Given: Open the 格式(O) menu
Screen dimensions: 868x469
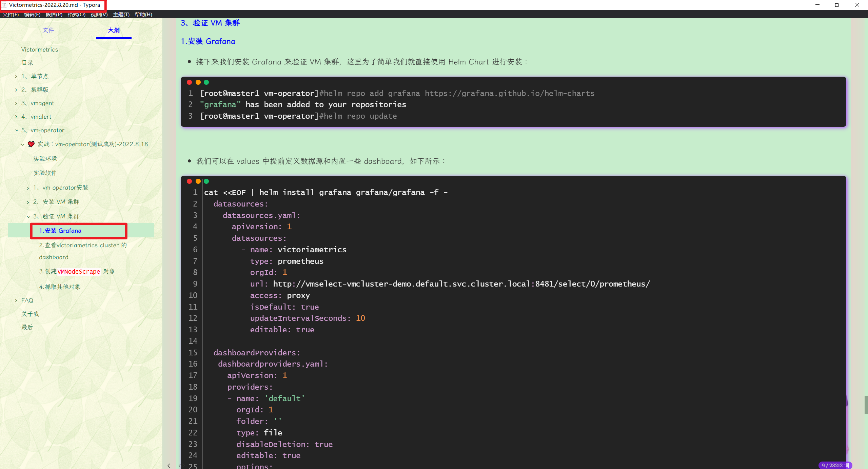Looking at the screenshot, I should (77, 15).
